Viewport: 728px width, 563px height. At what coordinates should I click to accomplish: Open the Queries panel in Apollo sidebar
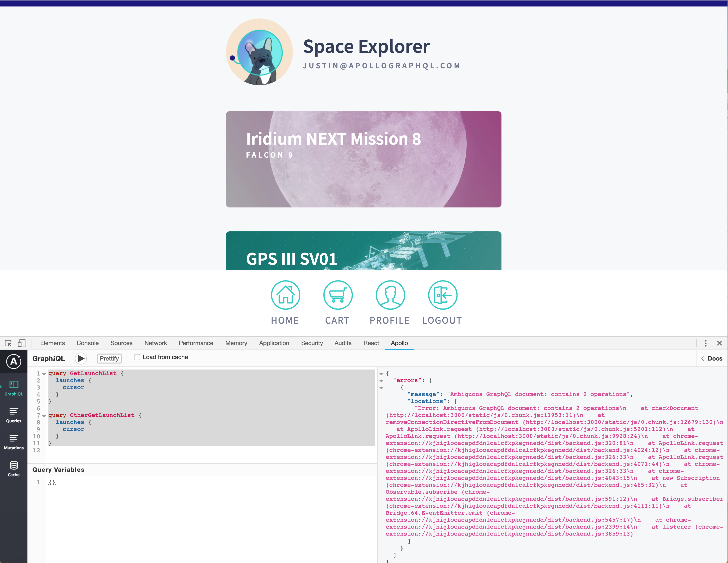(14, 415)
